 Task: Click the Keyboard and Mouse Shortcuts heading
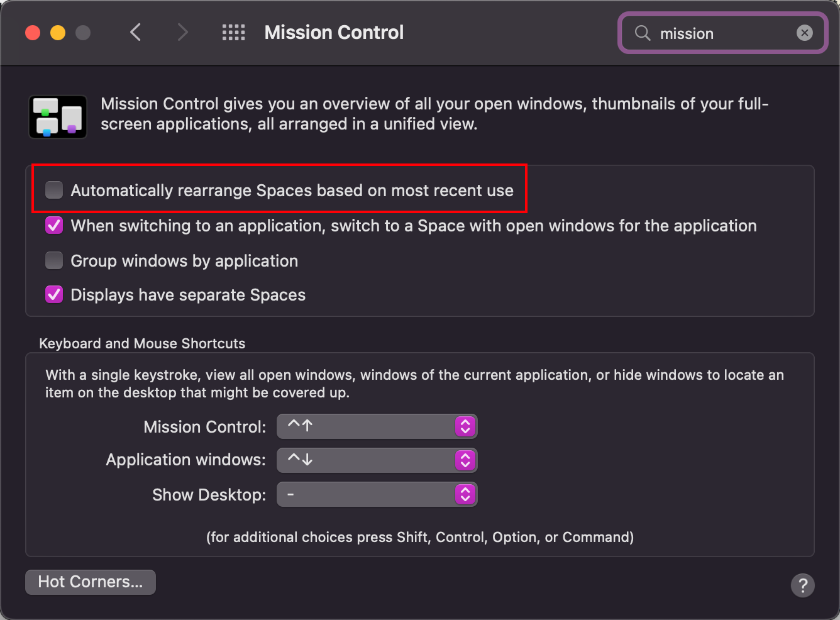[142, 343]
